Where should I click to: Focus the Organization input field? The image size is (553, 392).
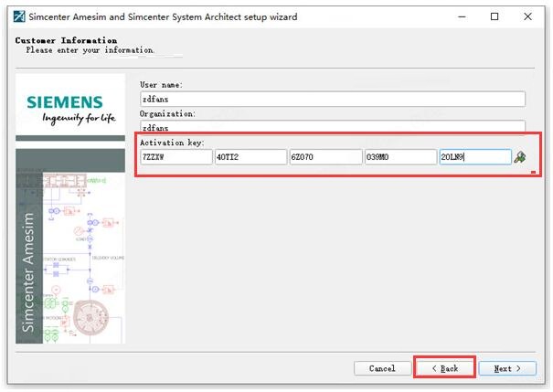(x=333, y=126)
